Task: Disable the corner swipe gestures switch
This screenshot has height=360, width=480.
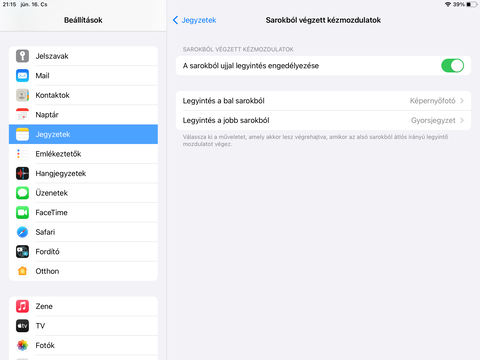Action: 452,66
